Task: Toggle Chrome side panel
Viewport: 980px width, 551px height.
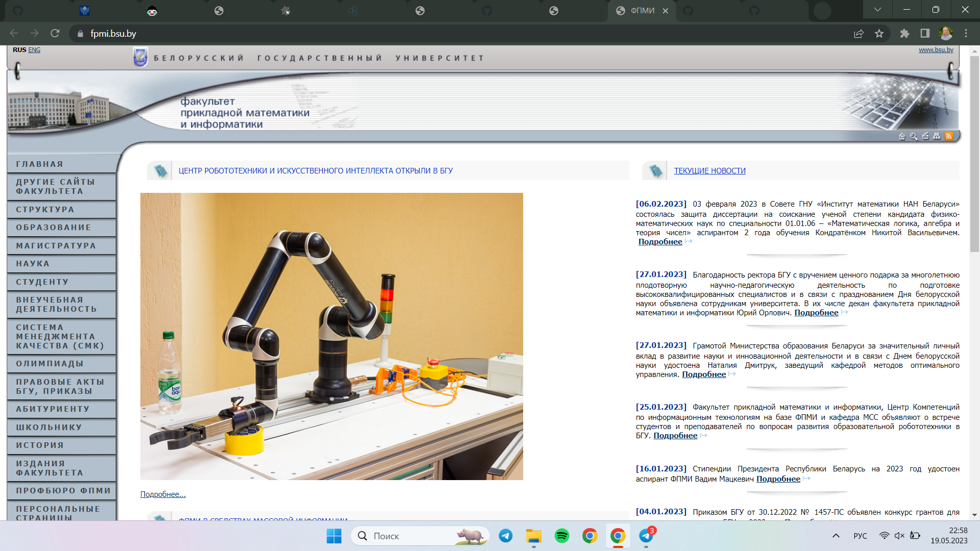Action: (925, 34)
